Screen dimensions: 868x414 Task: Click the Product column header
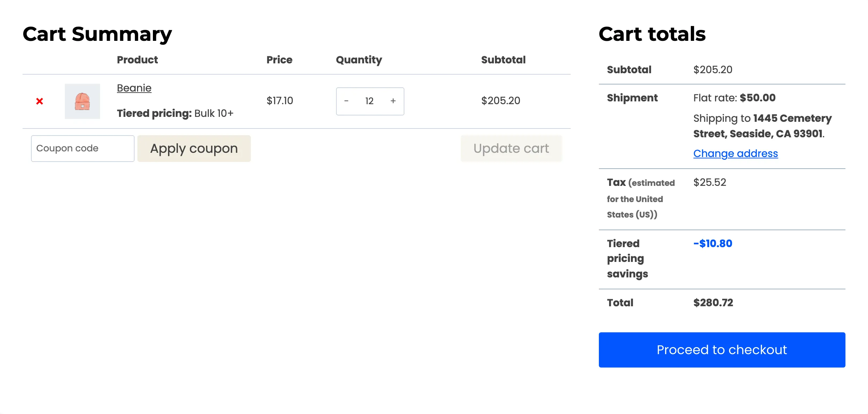point(137,60)
